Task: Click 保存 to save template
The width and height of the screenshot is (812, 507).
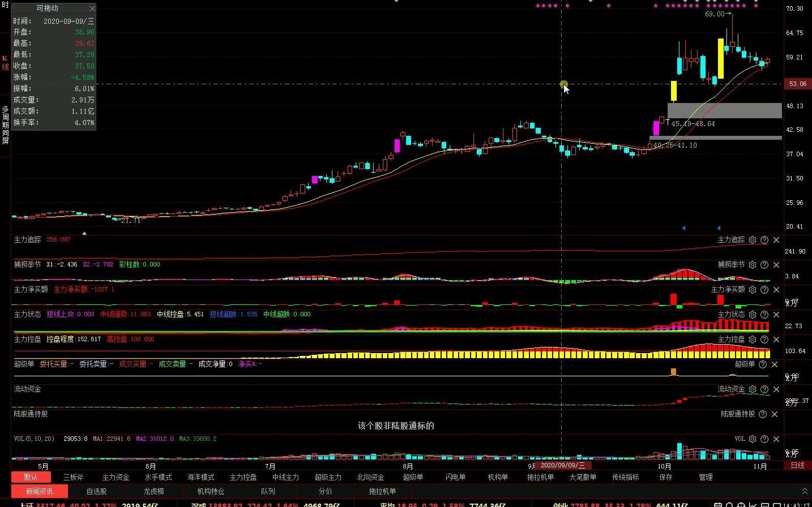Action: pyautogui.click(x=665, y=477)
